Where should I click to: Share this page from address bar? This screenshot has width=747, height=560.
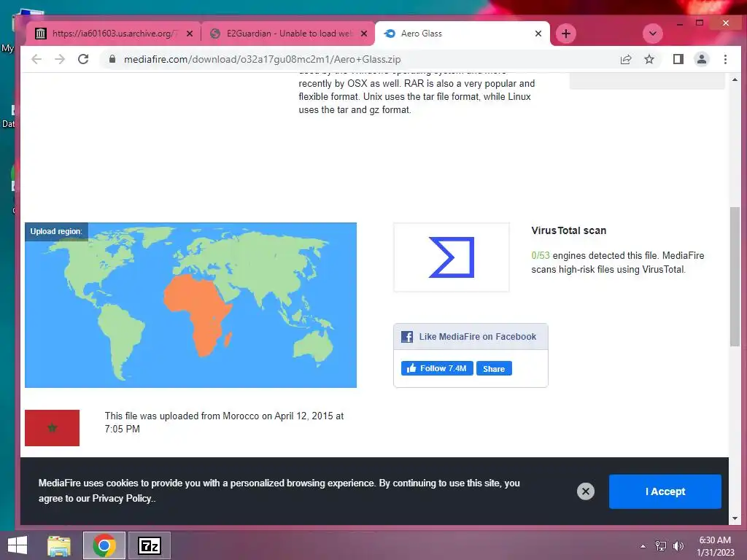[625, 59]
